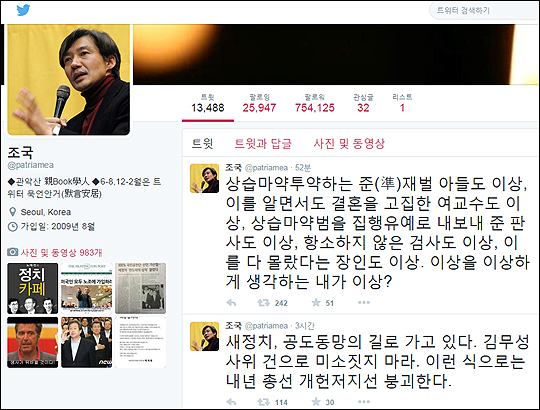Favorite the tweet with 30 stars

point(316,402)
